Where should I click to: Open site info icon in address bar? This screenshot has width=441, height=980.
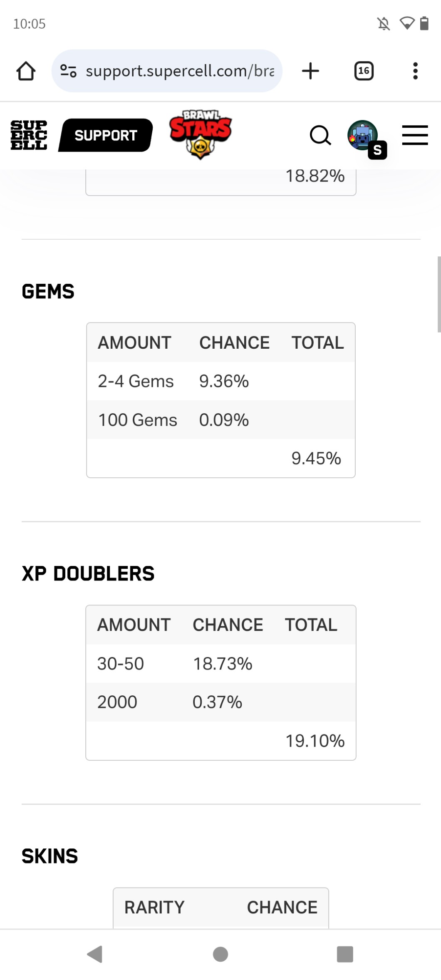pos(68,71)
